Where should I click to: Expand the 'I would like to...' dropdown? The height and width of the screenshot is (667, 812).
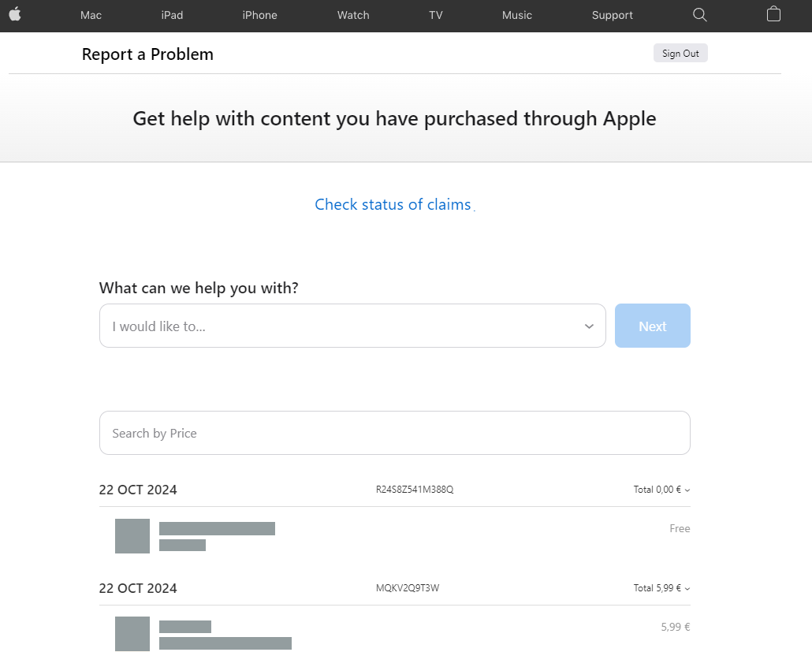coord(352,326)
